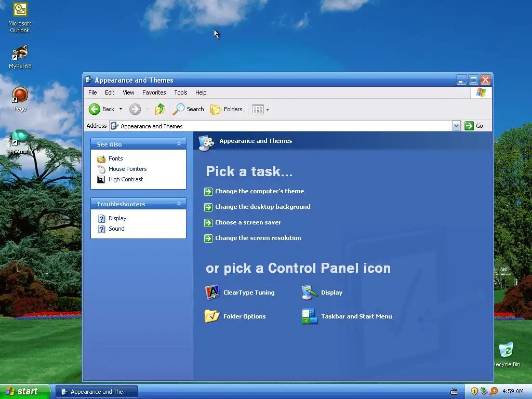Select Choose a screen saver task

(248, 222)
